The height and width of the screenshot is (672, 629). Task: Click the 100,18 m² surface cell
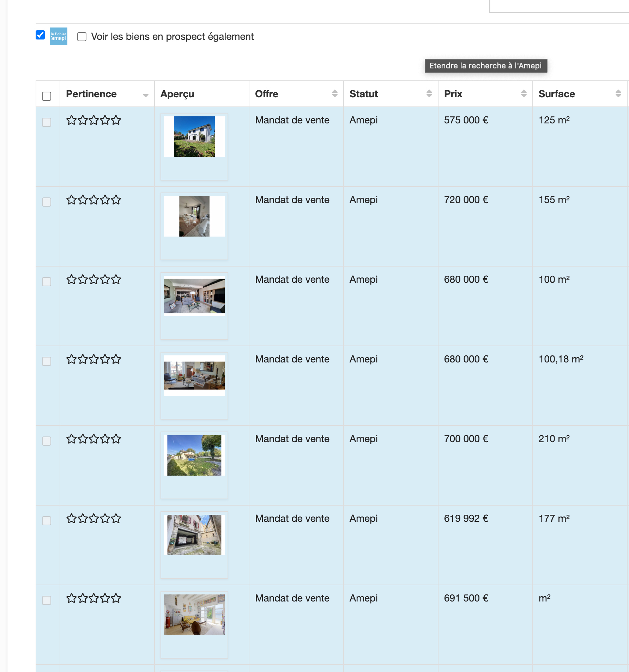tap(561, 359)
